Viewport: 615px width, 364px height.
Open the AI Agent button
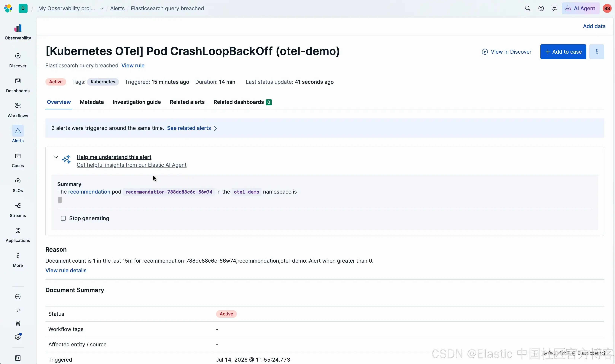click(x=580, y=8)
